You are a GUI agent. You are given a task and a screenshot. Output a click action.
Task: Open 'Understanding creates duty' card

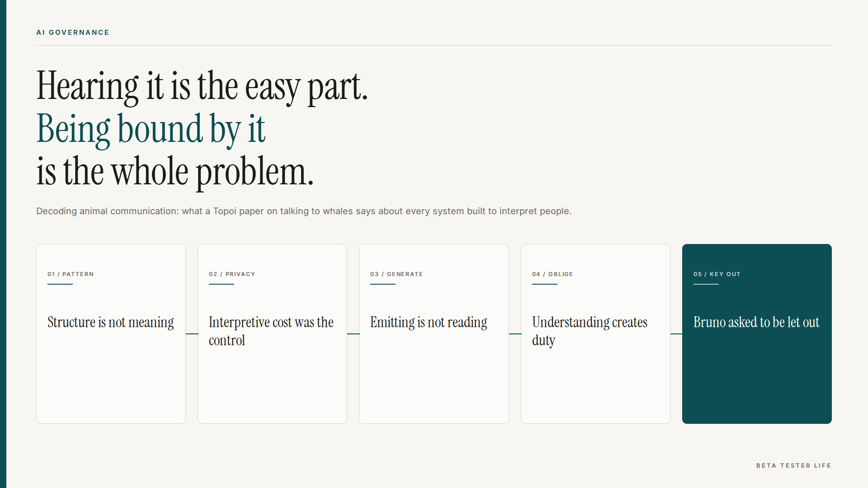[595, 334]
